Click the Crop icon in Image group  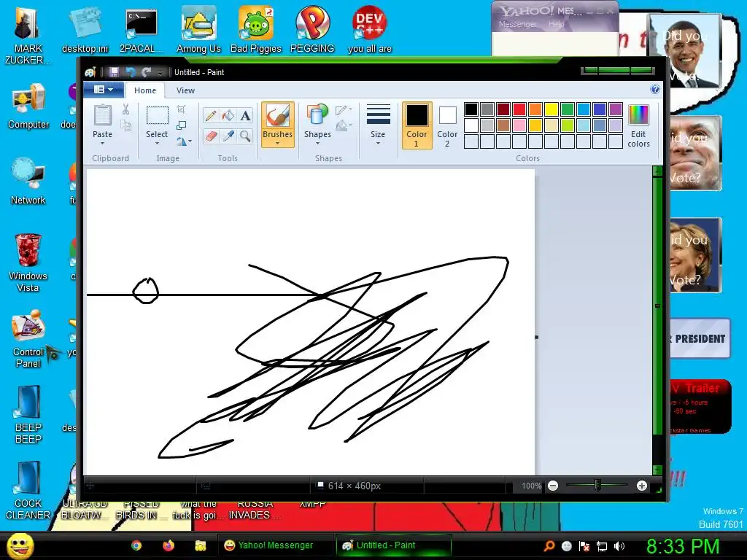coord(181,109)
